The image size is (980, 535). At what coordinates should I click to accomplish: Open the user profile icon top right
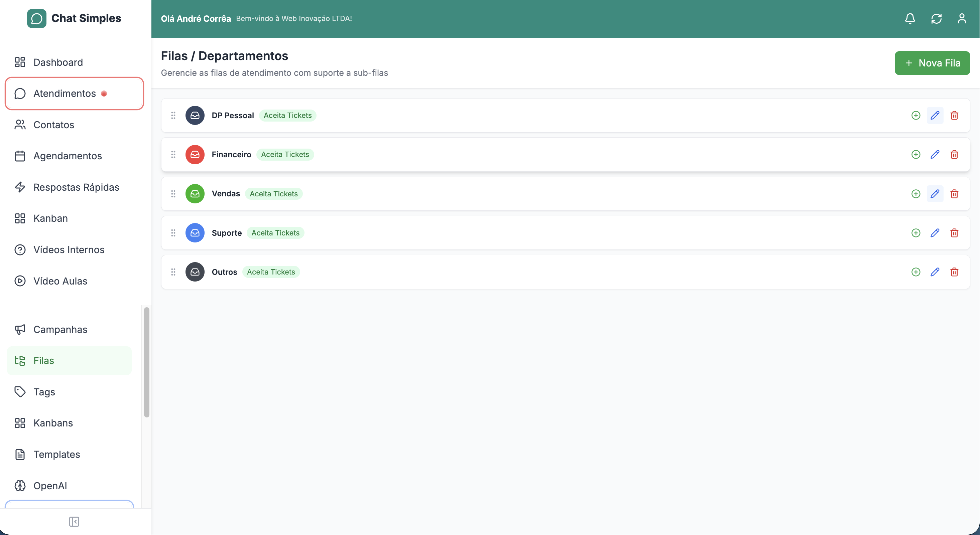click(962, 18)
